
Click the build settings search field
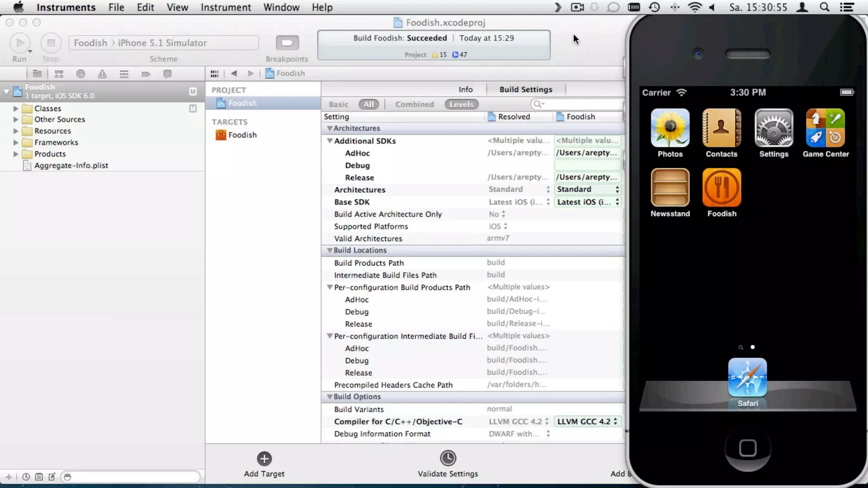tap(581, 104)
